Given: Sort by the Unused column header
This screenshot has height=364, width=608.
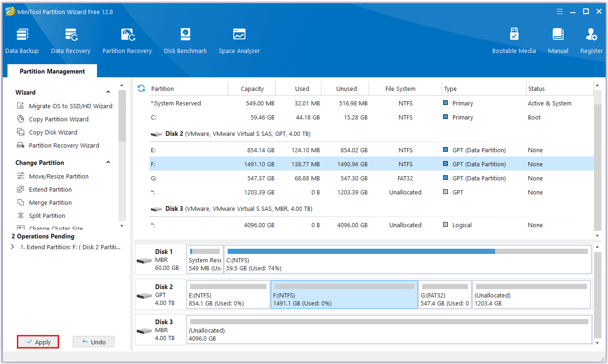Looking at the screenshot, I should pos(346,89).
